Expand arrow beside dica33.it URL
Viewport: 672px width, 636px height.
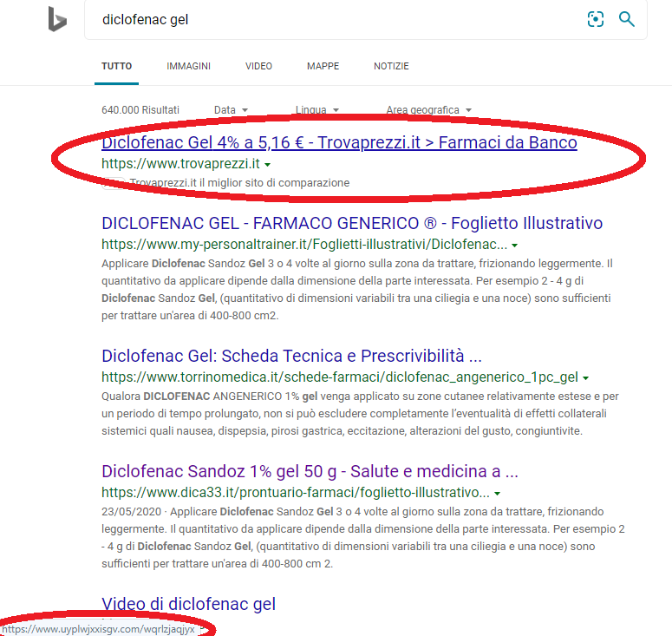point(497,494)
